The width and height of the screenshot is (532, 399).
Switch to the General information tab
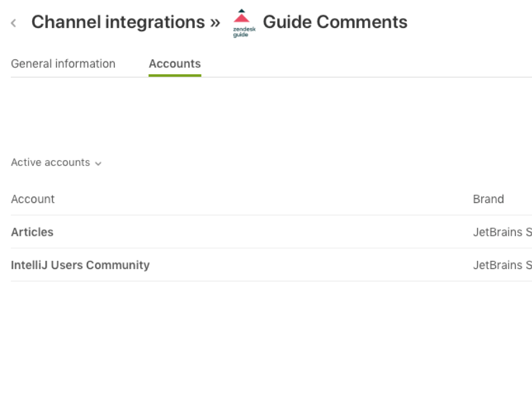(63, 64)
